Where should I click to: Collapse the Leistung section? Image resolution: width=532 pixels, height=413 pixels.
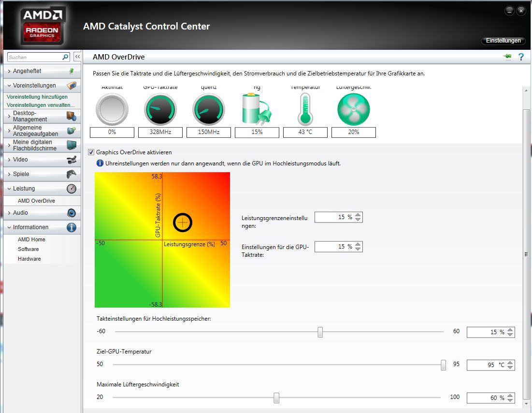click(9, 189)
